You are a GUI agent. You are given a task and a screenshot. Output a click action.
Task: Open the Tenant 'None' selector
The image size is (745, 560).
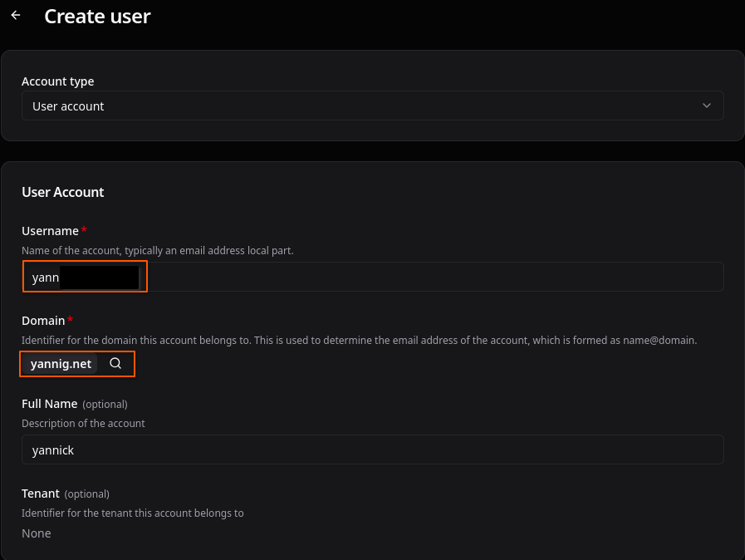click(37, 533)
